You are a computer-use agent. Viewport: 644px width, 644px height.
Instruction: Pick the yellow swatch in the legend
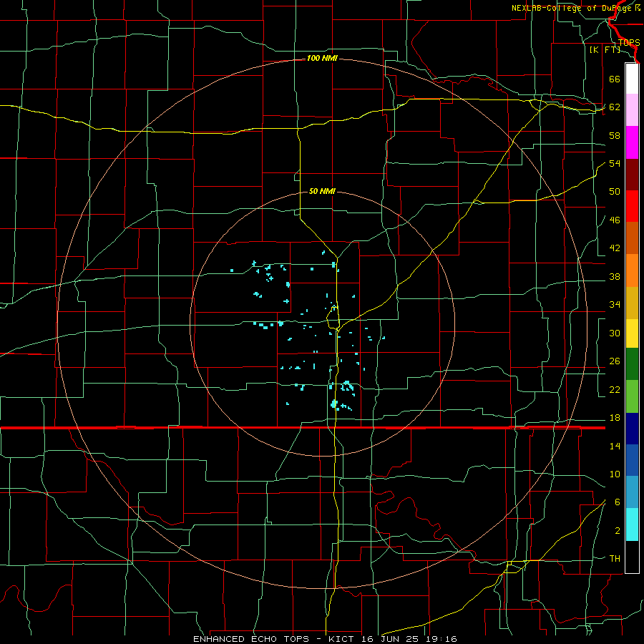[632, 333]
